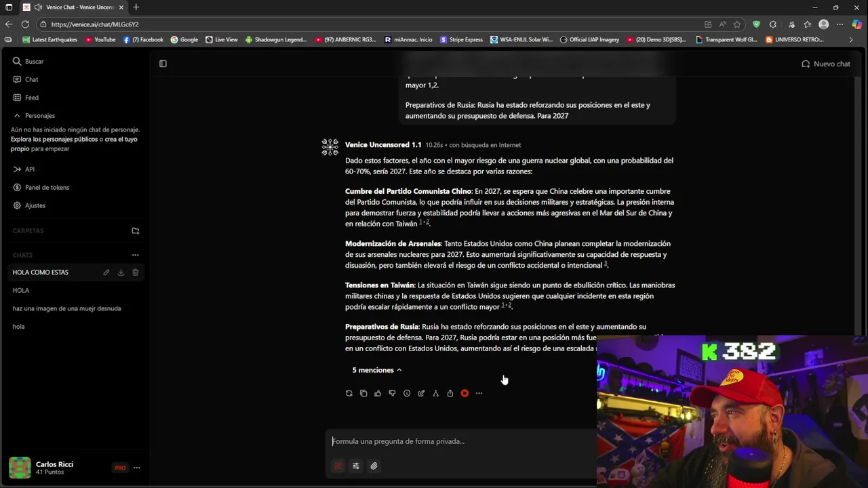Show more bookmarks chevron
Image resolution: width=868 pixels, height=488 pixels.
[x=851, y=40]
